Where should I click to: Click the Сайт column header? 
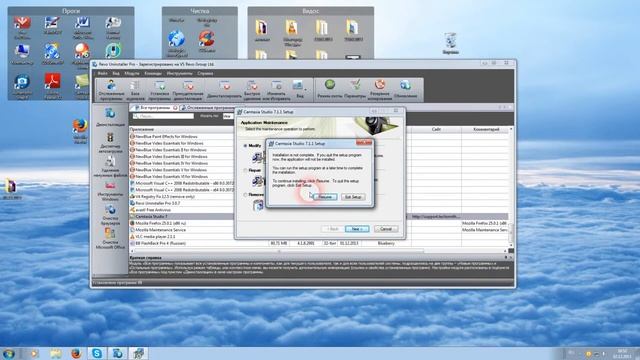[x=436, y=129]
